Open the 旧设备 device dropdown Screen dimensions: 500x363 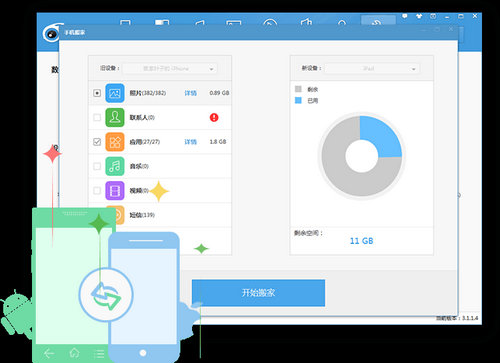coord(170,69)
